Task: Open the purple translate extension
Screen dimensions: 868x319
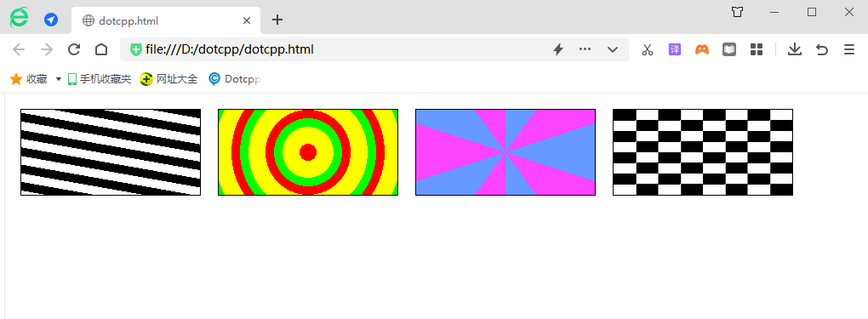Action: [674, 49]
